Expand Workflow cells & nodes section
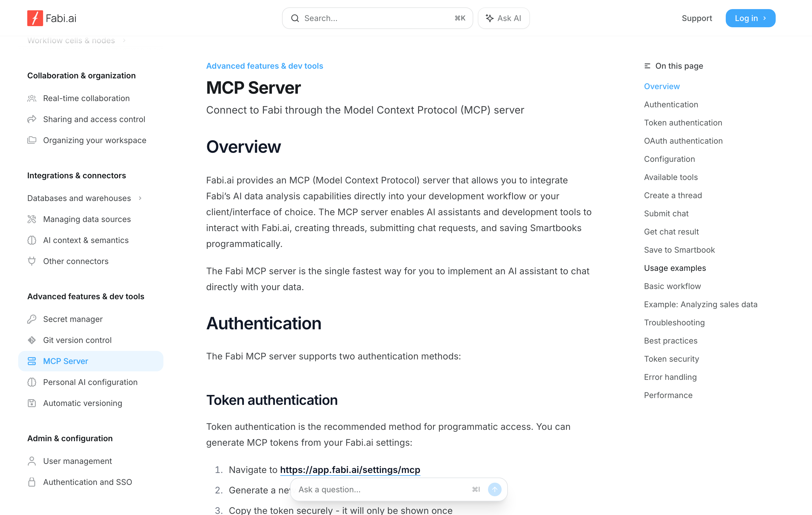Image resolution: width=812 pixels, height=515 pixels. pos(124,41)
